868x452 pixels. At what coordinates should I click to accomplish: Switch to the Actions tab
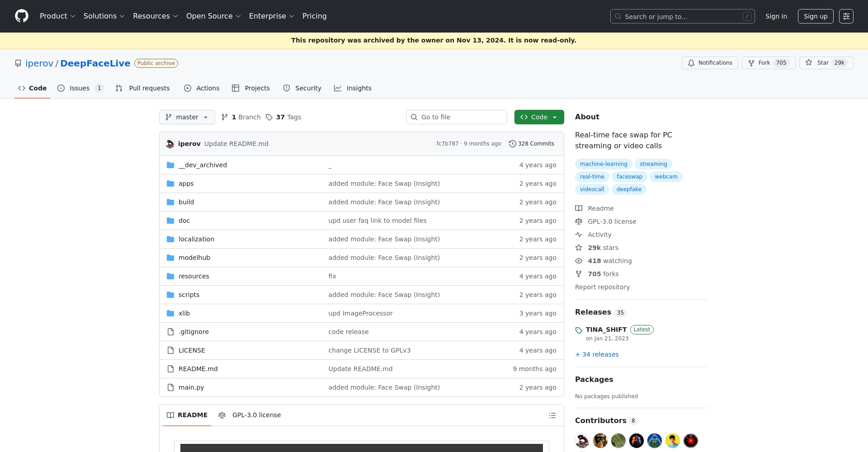202,88
